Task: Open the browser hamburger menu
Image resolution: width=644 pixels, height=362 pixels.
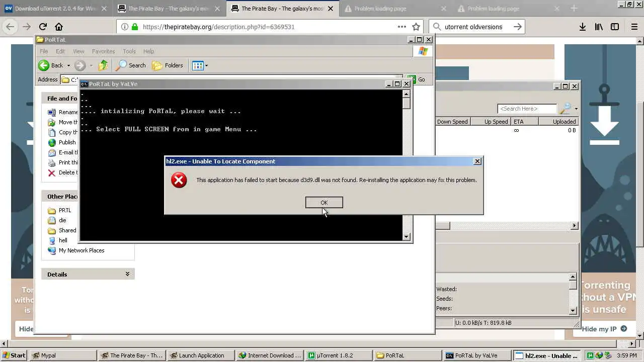Action: point(634,27)
